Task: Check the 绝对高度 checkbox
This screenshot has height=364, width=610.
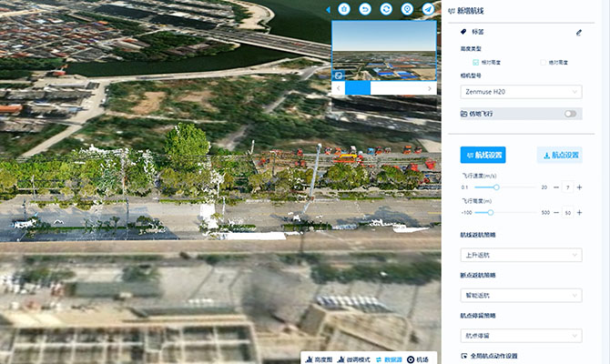Action: [543, 61]
